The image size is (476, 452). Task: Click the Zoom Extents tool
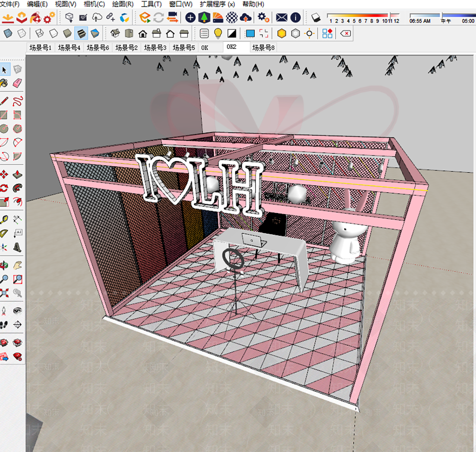coord(4,293)
